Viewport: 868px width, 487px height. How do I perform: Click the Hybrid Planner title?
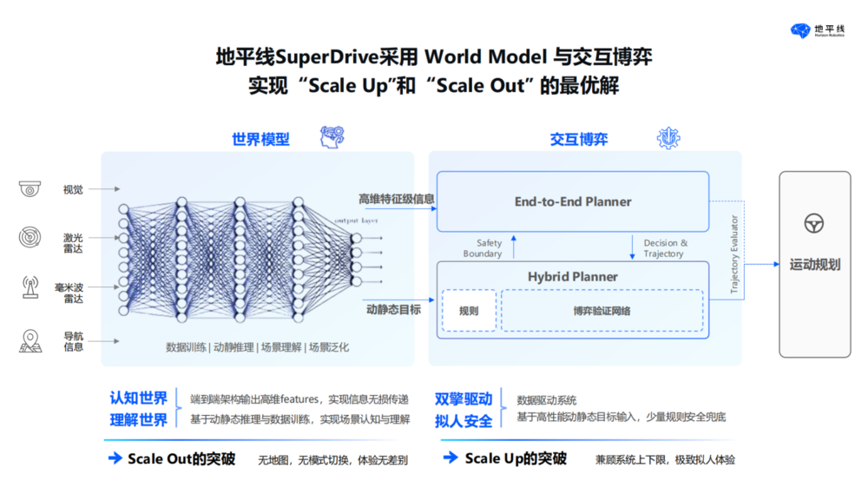[x=573, y=277]
